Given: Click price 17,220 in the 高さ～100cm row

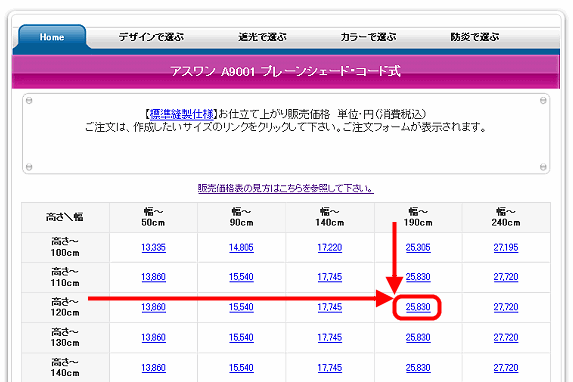Looking at the screenshot, I should (x=330, y=247).
